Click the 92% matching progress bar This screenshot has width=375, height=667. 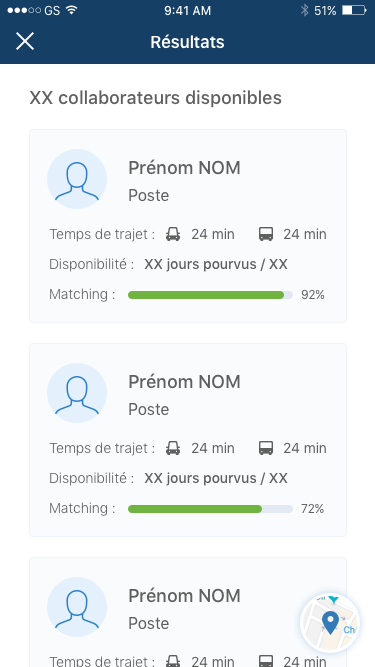210,295
